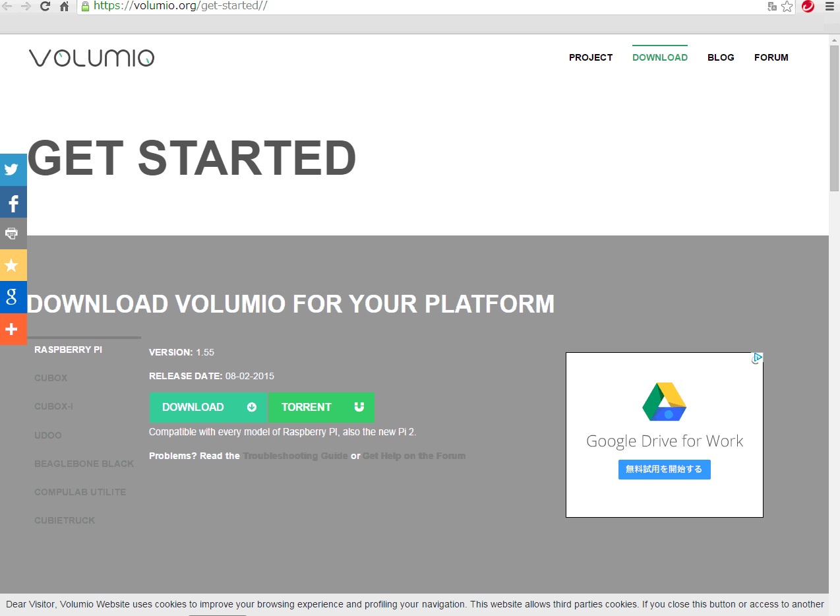Click the red Trend Micro extension icon

pyautogui.click(x=808, y=7)
